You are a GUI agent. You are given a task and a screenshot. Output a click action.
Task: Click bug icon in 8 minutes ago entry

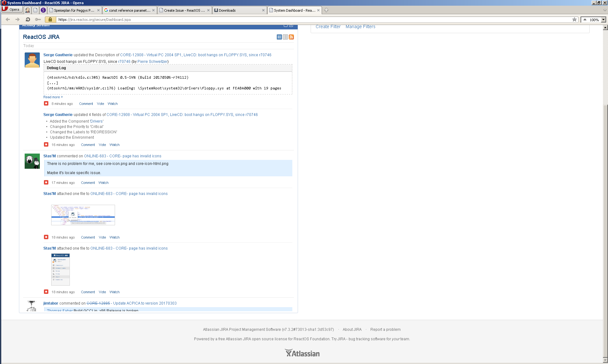46,103
